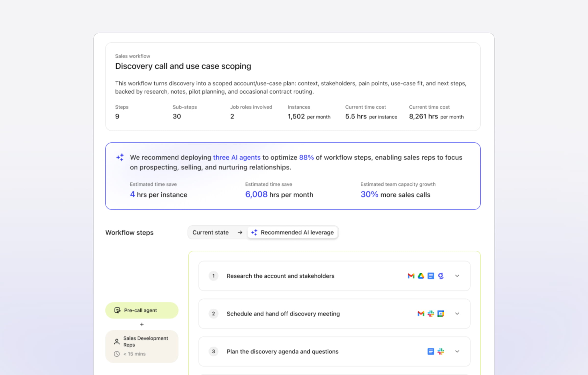
Task: Click the Sub-steps value 30
Action: [x=177, y=116]
